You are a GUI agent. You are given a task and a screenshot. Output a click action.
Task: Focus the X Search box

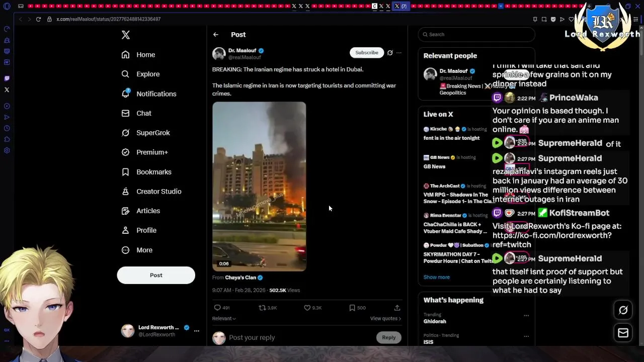click(476, 34)
